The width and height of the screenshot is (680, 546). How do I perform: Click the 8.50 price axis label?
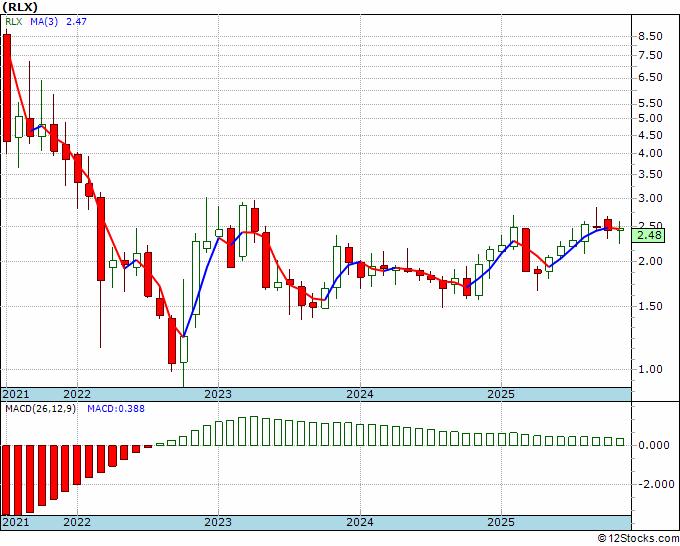[x=651, y=36]
